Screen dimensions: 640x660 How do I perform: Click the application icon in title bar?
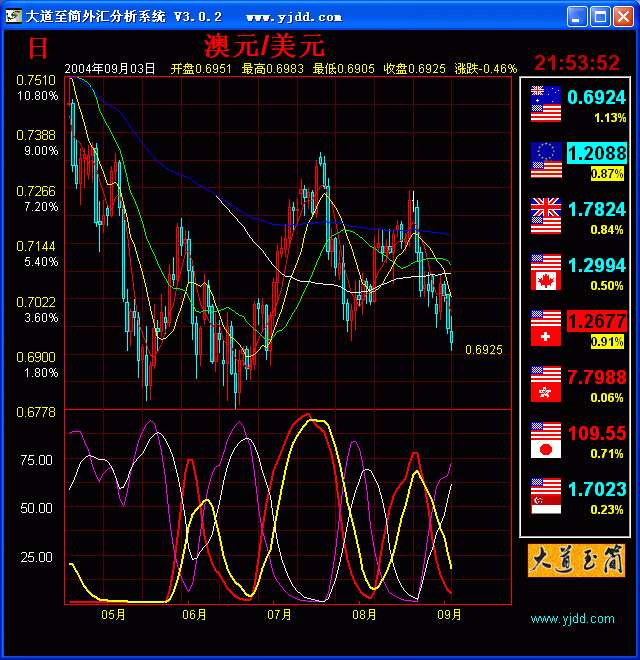(13, 16)
